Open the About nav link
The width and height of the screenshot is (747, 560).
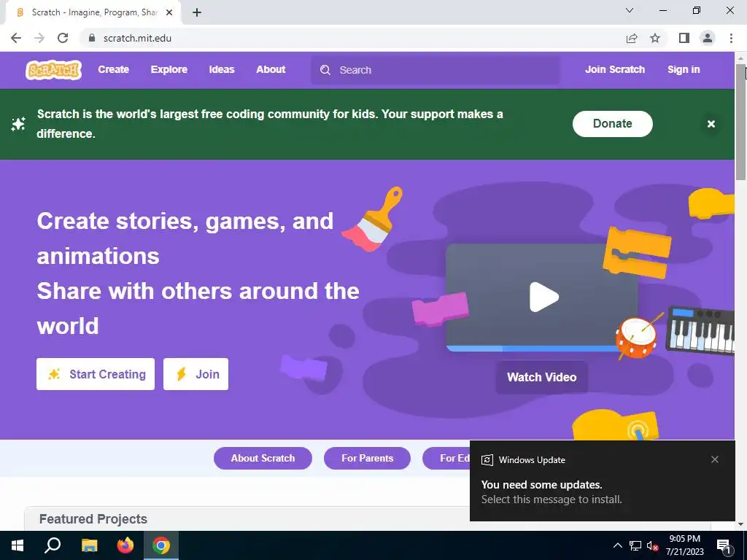[271, 69]
